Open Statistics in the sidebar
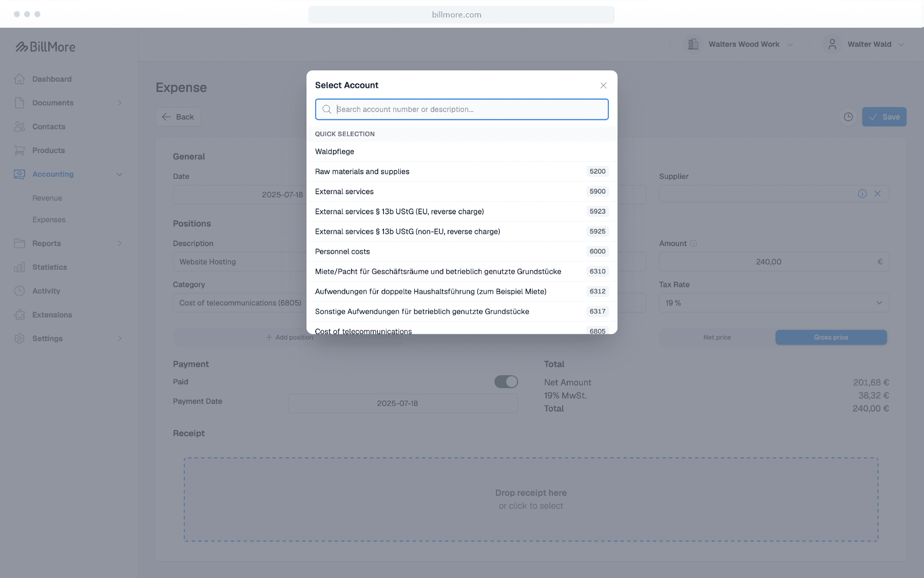 click(x=50, y=267)
